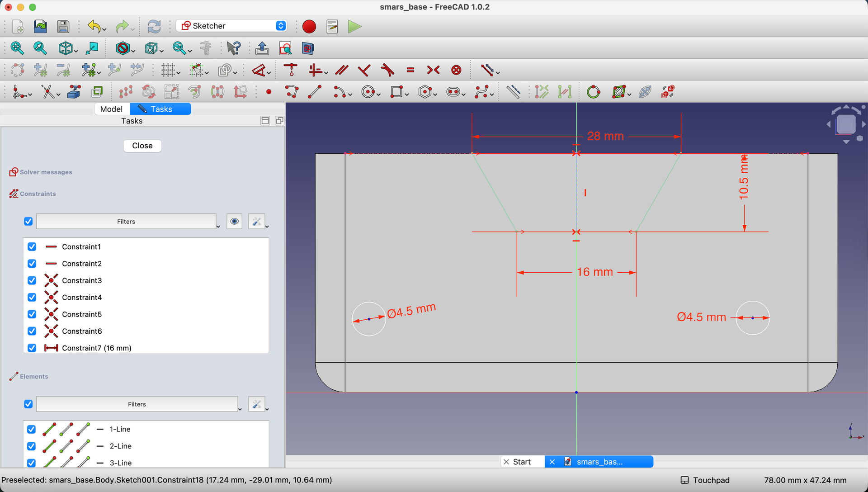
Task: Click the green execute macro play icon
Action: tap(354, 27)
